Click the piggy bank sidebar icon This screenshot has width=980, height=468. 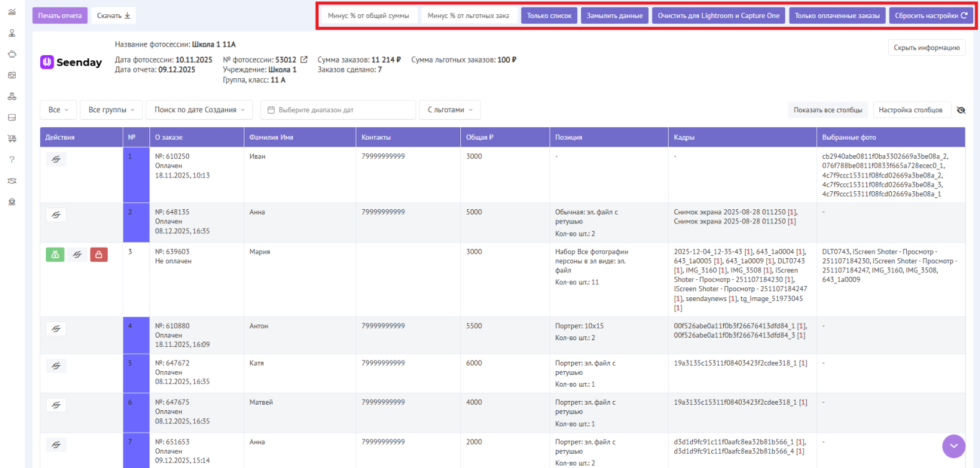[12, 54]
